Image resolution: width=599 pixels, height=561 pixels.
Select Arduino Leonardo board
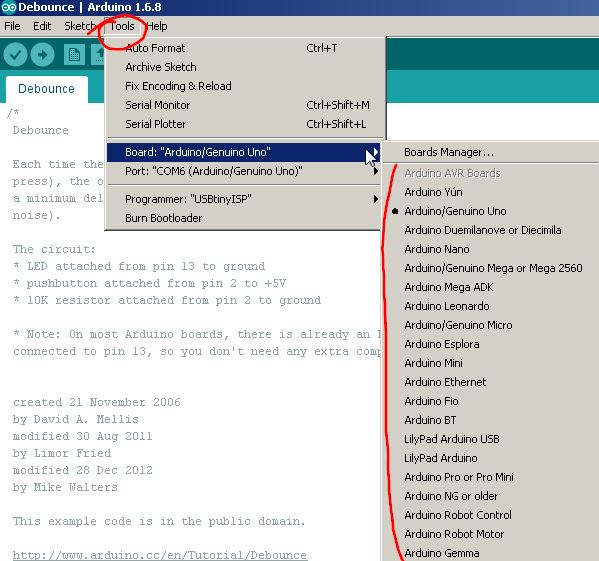pos(491,306)
